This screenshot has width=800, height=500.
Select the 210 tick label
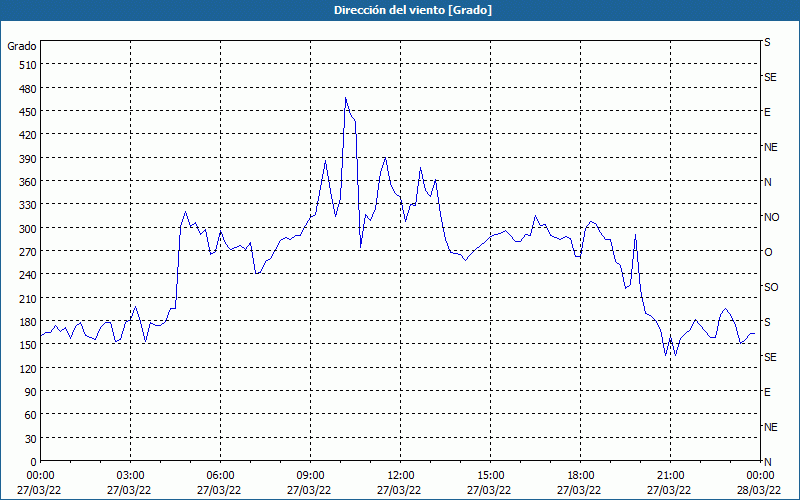(x=28, y=299)
